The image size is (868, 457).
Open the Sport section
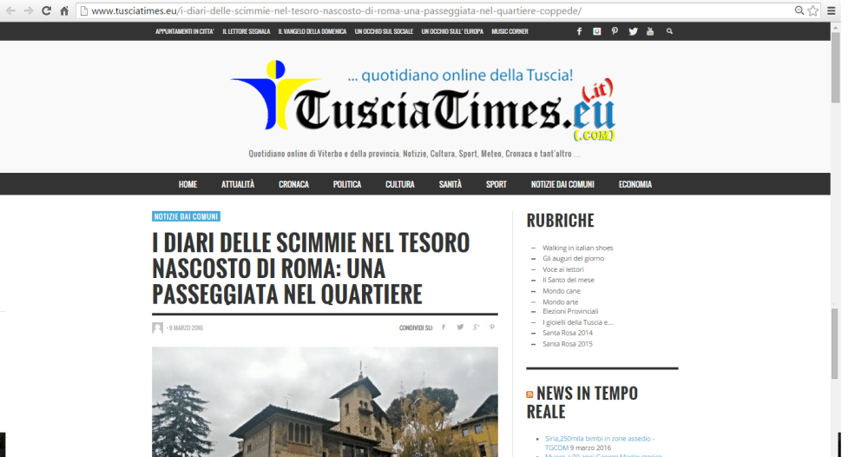(496, 184)
